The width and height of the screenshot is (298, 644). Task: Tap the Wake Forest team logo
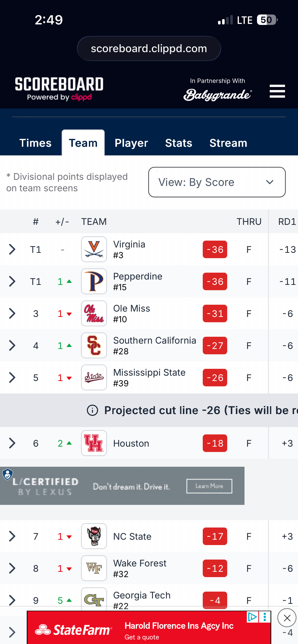(x=94, y=568)
